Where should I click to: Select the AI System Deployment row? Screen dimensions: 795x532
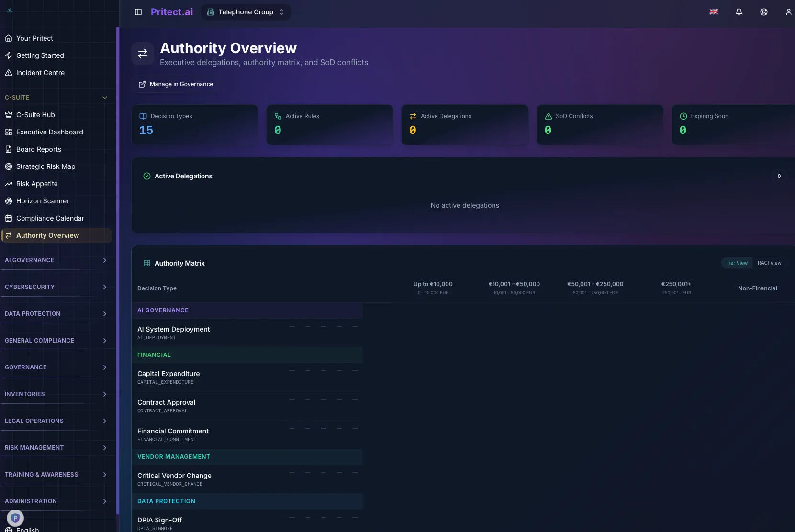coord(247,333)
